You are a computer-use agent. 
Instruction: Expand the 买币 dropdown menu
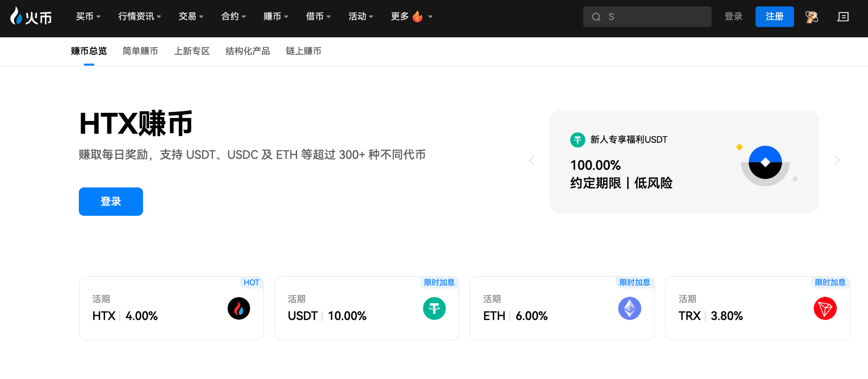point(88,17)
